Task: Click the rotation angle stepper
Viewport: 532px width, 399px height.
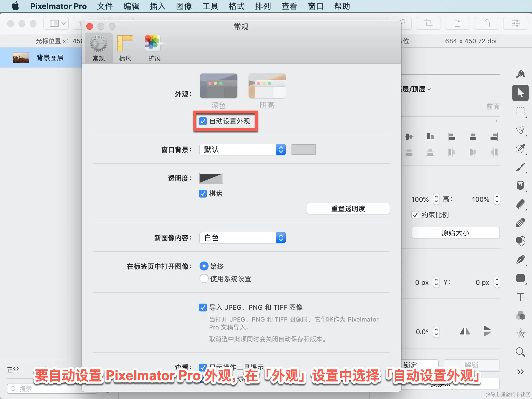Action: [x=436, y=332]
